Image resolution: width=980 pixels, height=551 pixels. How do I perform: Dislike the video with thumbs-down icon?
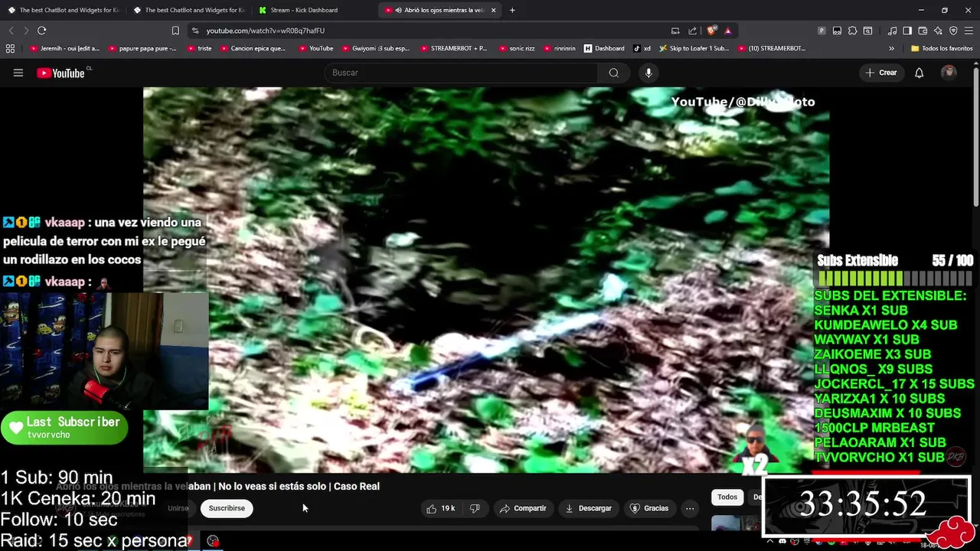[x=475, y=508]
